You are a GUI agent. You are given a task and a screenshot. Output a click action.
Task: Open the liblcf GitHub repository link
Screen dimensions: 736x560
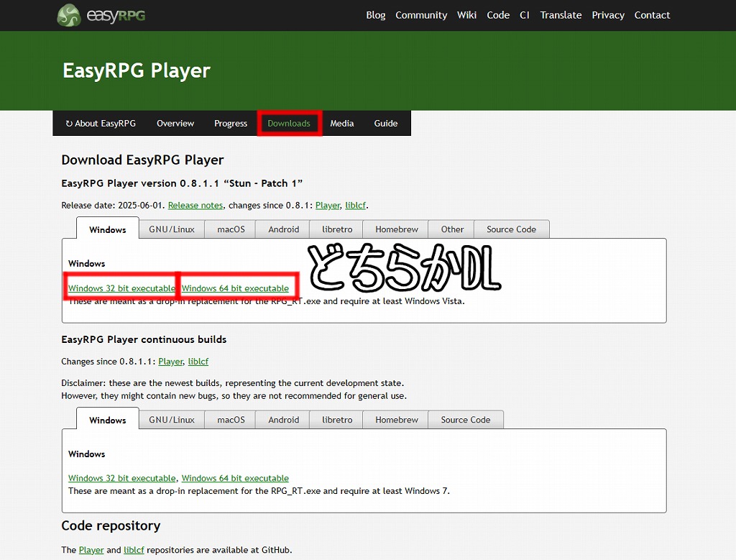tap(134, 550)
